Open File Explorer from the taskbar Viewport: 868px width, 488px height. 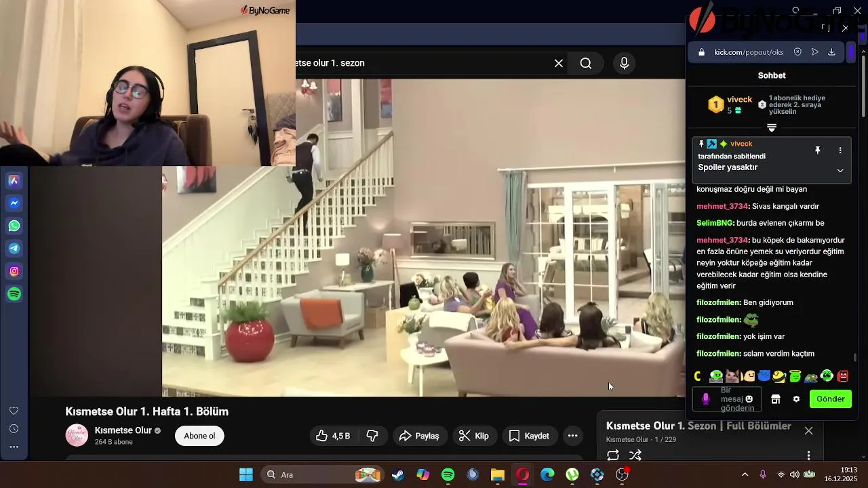click(x=498, y=474)
